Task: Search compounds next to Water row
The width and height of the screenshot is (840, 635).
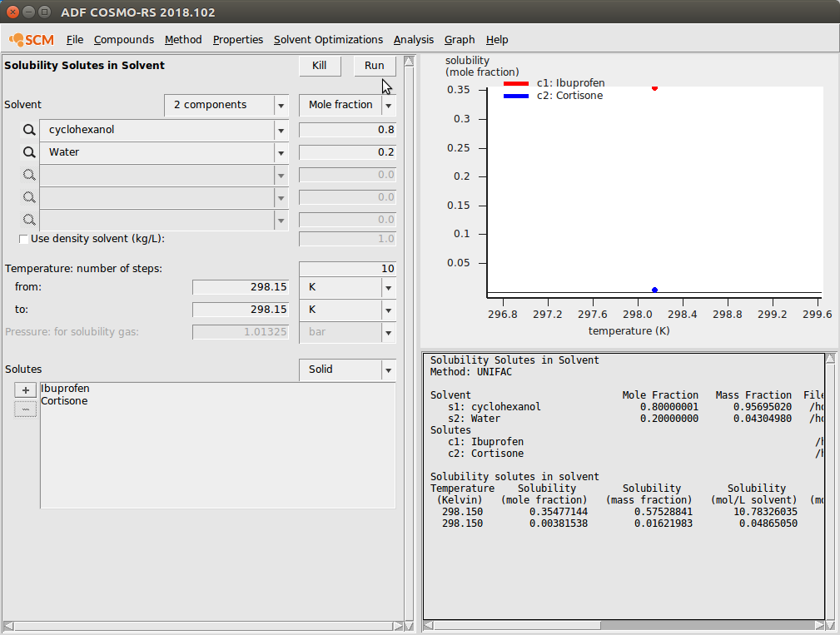Action: click(x=29, y=152)
